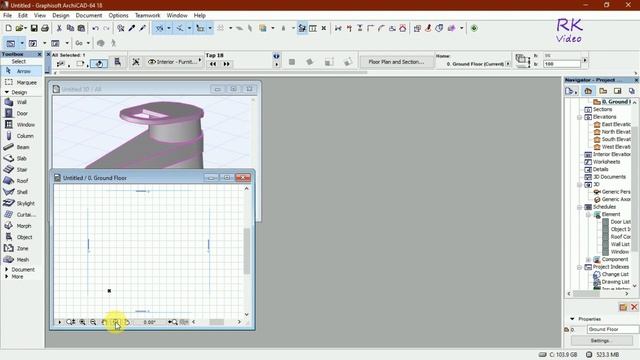Collapse the Project Indexes node in Navigator

pos(579,267)
